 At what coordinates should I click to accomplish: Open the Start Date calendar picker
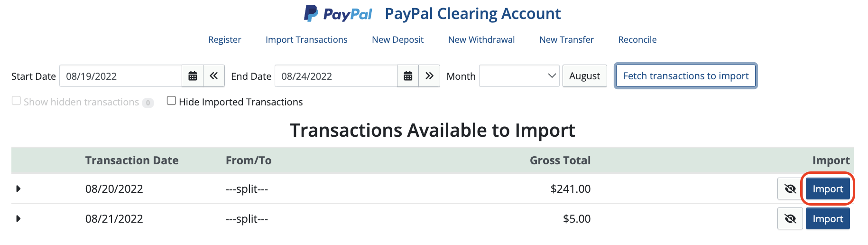(193, 76)
